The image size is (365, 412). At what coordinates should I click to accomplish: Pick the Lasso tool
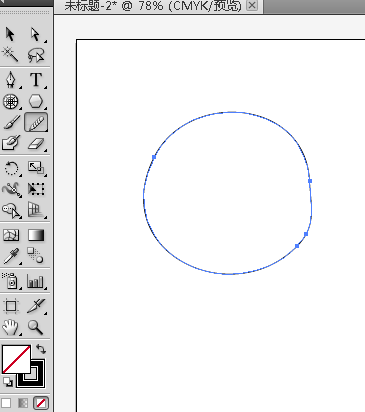[x=36, y=55]
